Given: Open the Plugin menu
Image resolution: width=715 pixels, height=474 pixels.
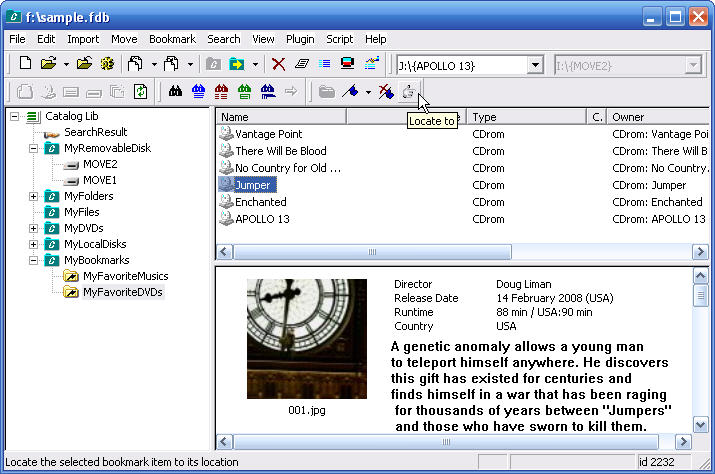Looking at the screenshot, I should click(x=300, y=39).
